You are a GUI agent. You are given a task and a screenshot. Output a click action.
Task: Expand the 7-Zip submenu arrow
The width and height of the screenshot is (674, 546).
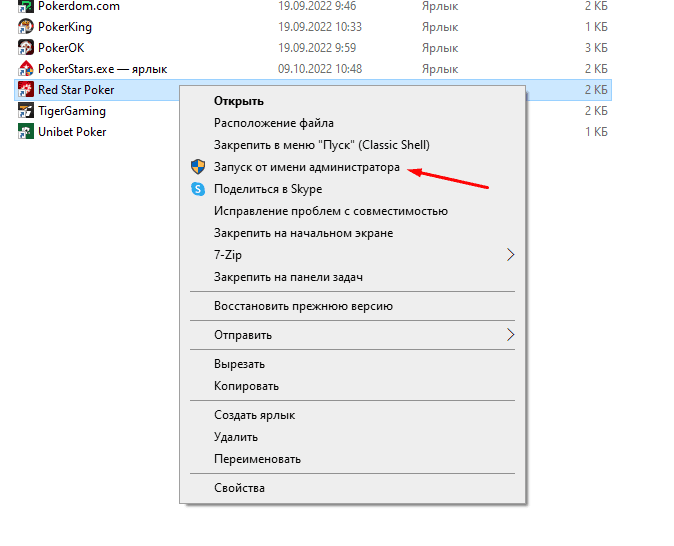pyautogui.click(x=510, y=255)
